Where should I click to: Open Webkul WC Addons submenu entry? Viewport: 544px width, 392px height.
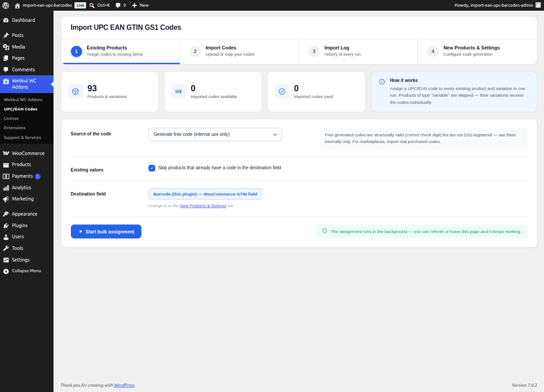pos(23,99)
